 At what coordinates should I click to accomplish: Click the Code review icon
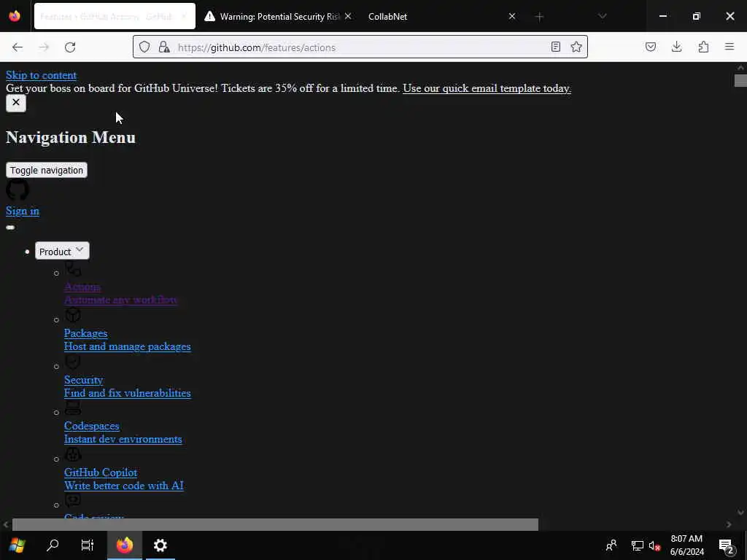click(x=73, y=500)
